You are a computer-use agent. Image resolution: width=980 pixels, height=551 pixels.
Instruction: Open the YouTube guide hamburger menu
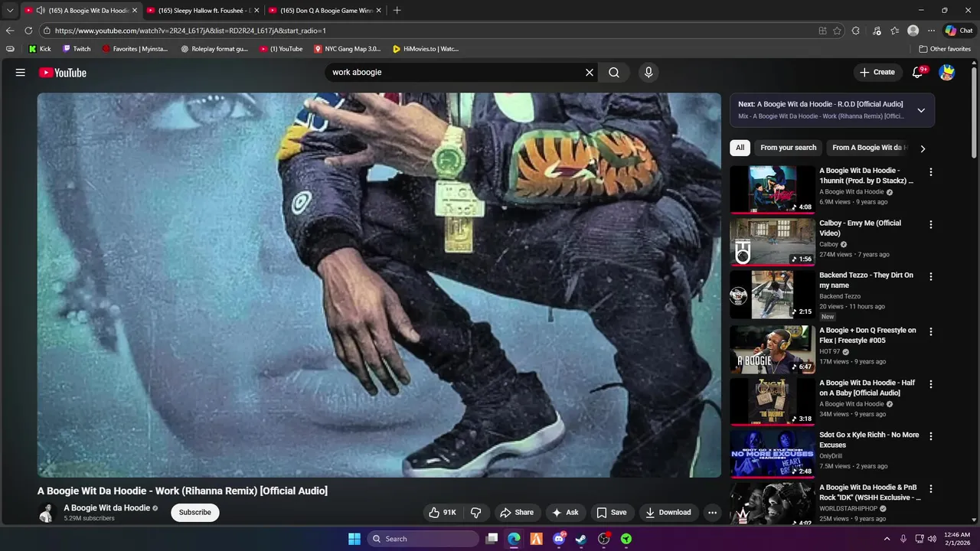pos(21,73)
